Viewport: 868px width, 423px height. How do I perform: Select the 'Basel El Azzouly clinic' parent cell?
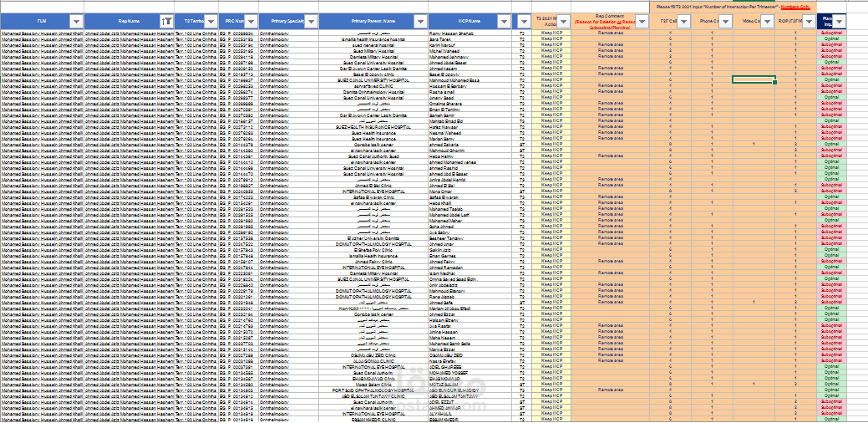[373, 74]
